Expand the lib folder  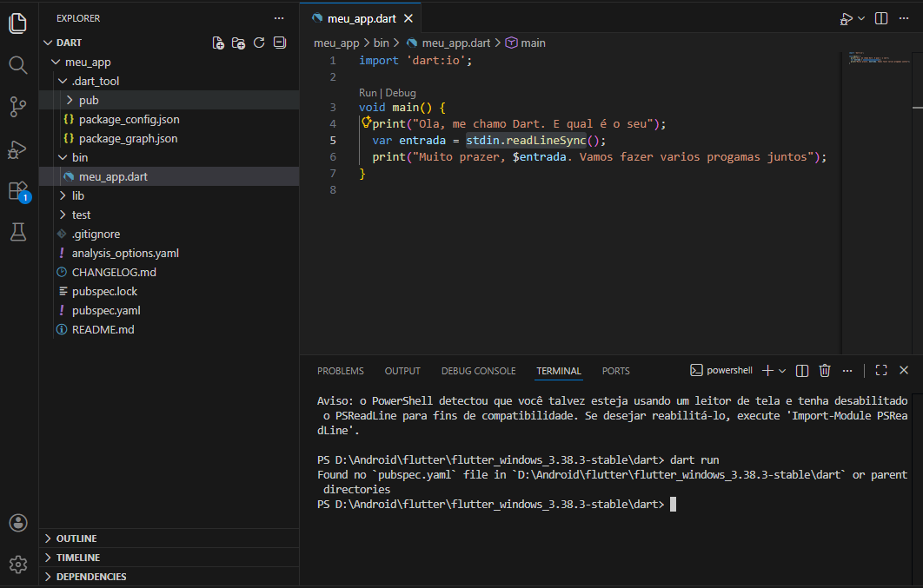(78, 195)
